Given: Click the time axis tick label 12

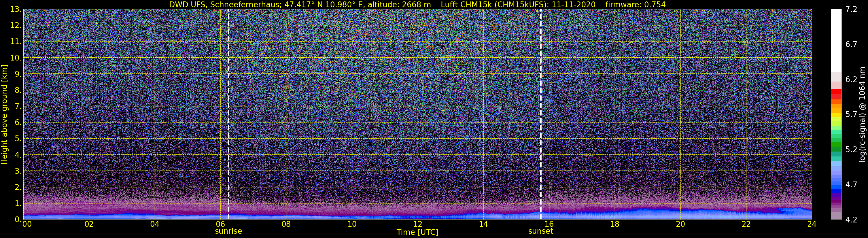Looking at the screenshot, I should click(417, 224).
